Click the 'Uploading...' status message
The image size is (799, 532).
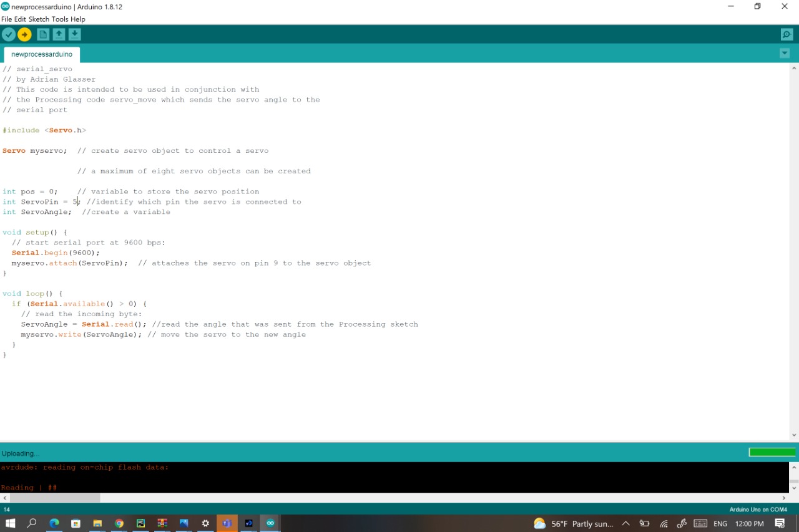point(21,453)
